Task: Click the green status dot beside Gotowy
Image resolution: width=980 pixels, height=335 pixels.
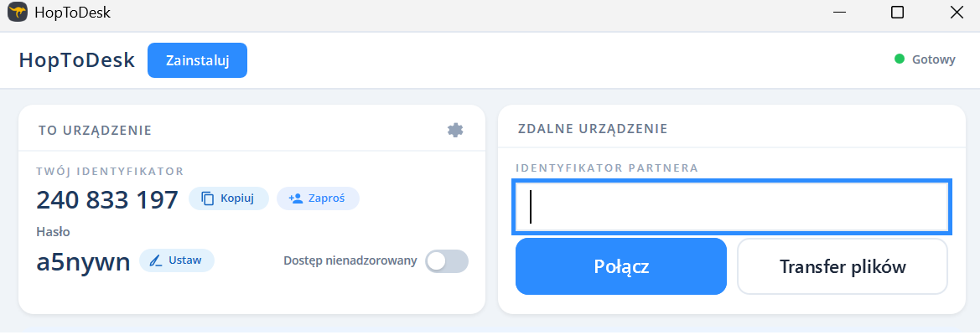Action: click(x=900, y=59)
